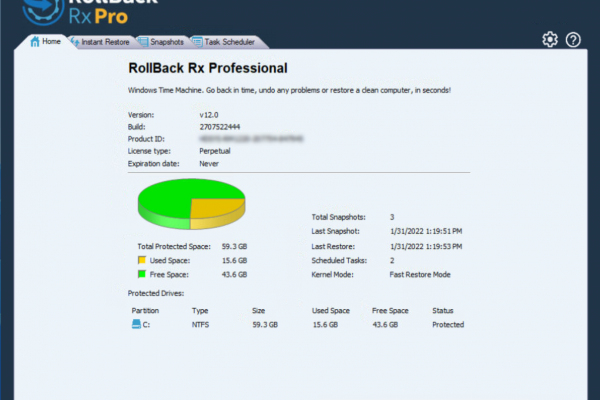Click the Product ID label
The height and width of the screenshot is (400, 600).
pyautogui.click(x=146, y=139)
